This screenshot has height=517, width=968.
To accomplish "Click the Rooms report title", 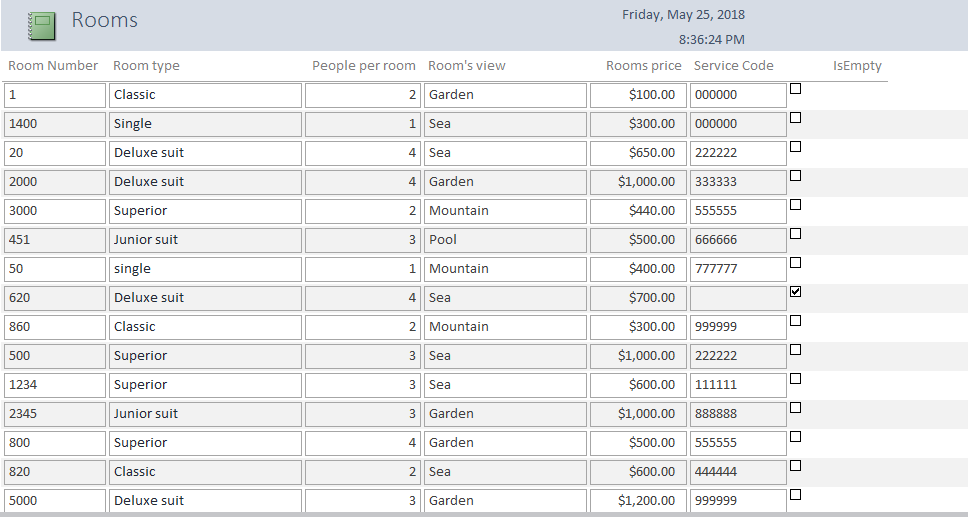I will tap(105, 21).
